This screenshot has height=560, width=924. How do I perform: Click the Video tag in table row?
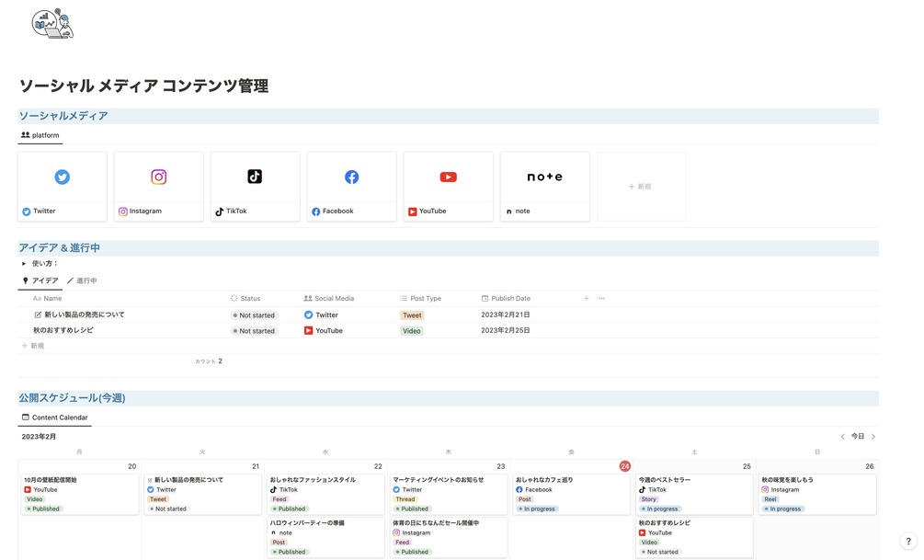click(x=411, y=331)
